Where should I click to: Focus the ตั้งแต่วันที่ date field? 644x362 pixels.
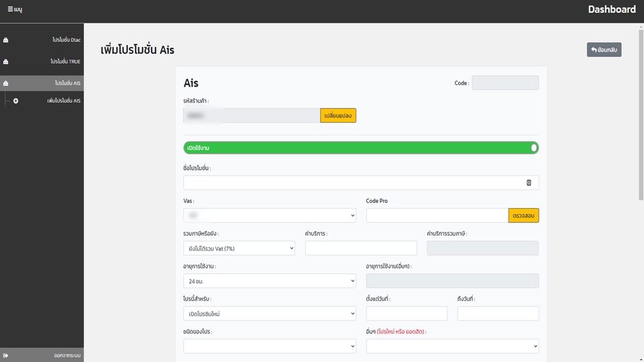(407, 314)
